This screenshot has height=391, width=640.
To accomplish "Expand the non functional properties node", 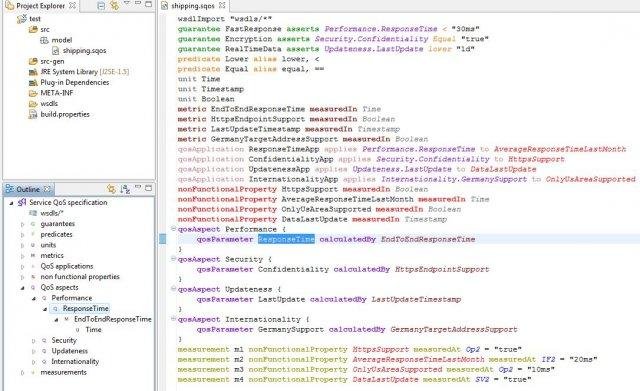I will coord(22,277).
